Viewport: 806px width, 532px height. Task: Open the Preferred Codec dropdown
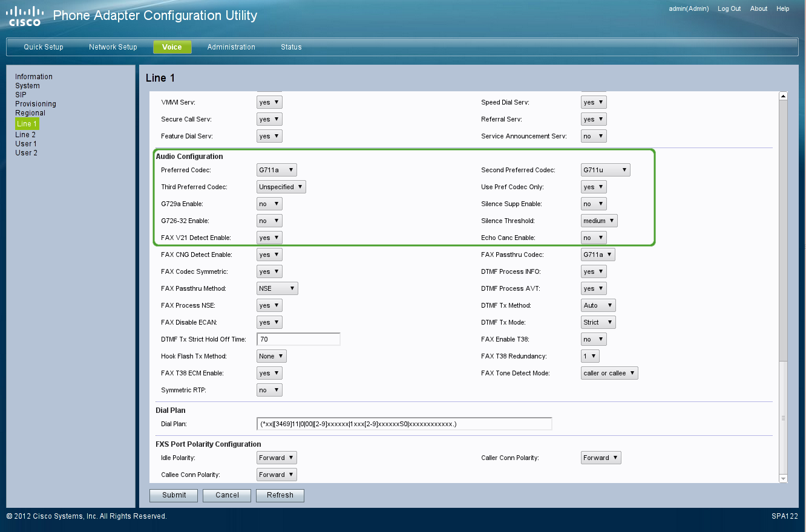(x=277, y=170)
